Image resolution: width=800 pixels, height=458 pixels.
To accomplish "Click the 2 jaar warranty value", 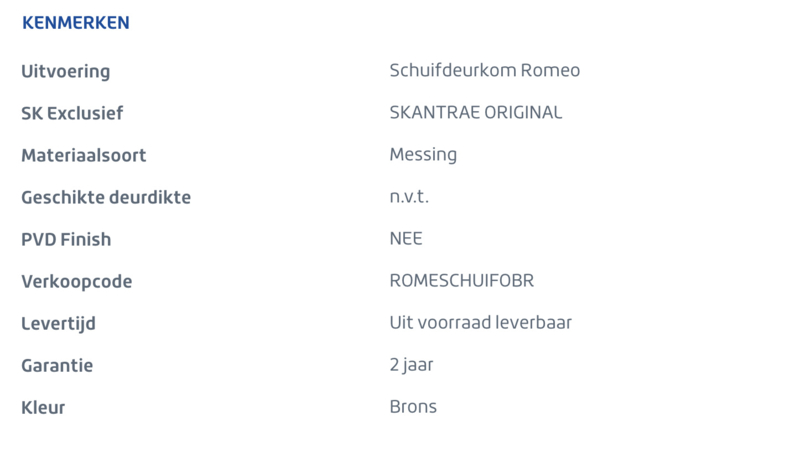I will pos(411,365).
